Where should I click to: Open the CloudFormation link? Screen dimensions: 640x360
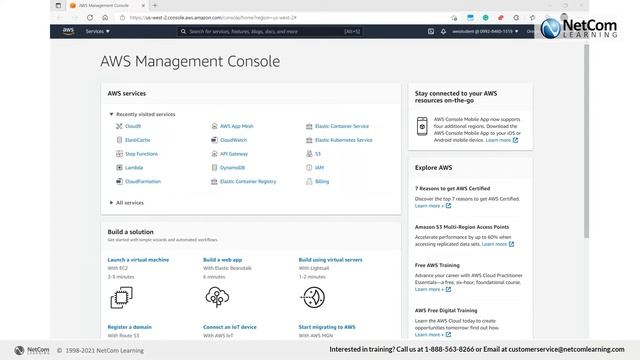point(143,181)
